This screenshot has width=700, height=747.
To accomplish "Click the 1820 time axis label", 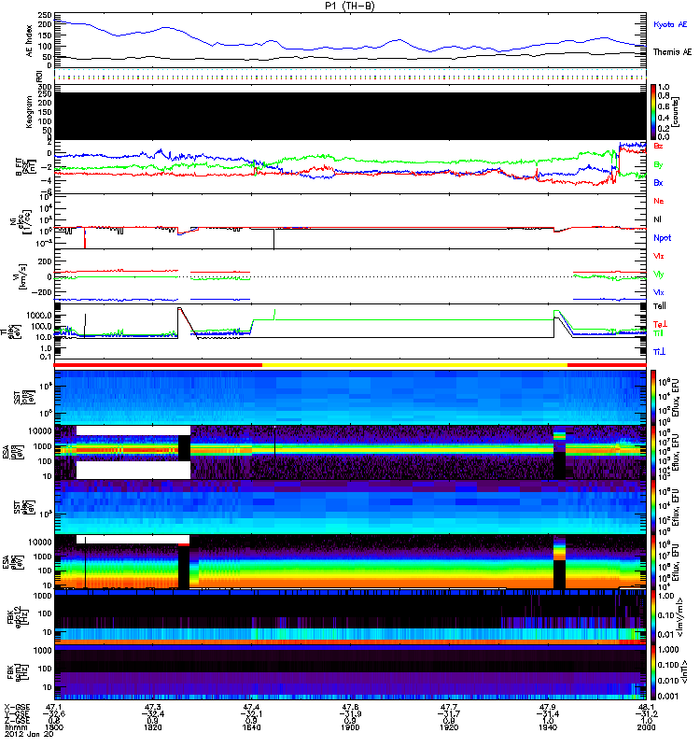I will pos(153,727).
